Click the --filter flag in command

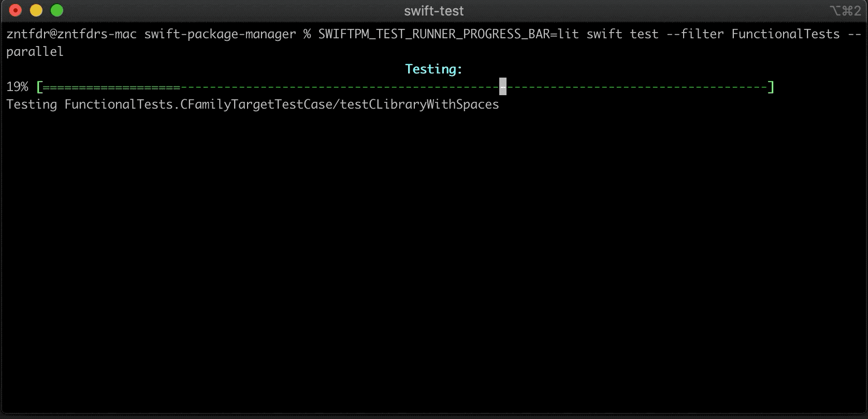(x=695, y=34)
